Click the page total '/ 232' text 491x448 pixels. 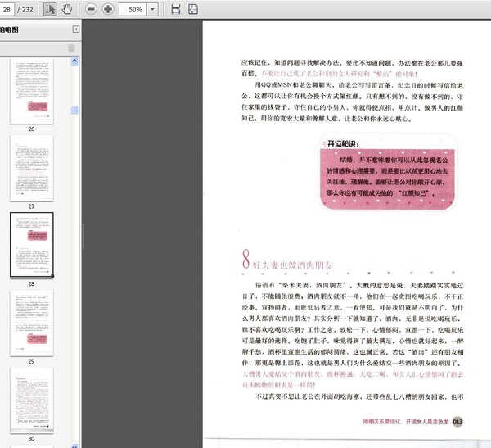pyautogui.click(x=25, y=10)
